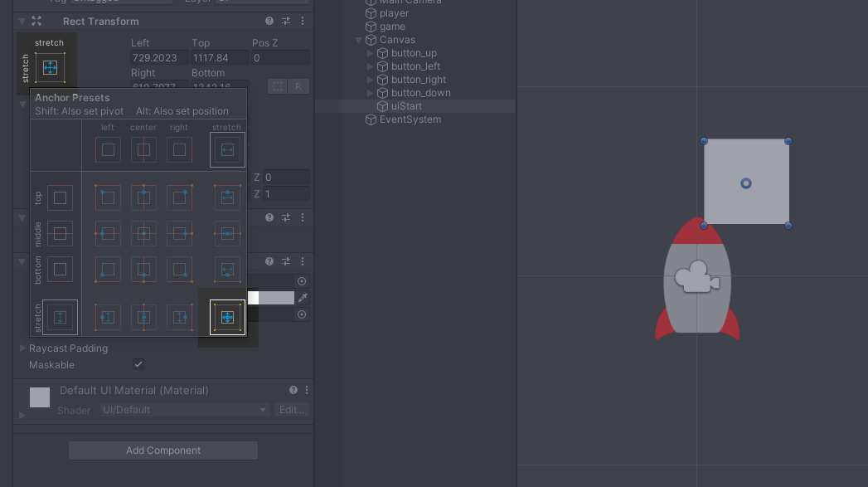This screenshot has height=487, width=868.
Task: Select middle-center anchor preset
Action: click(144, 234)
